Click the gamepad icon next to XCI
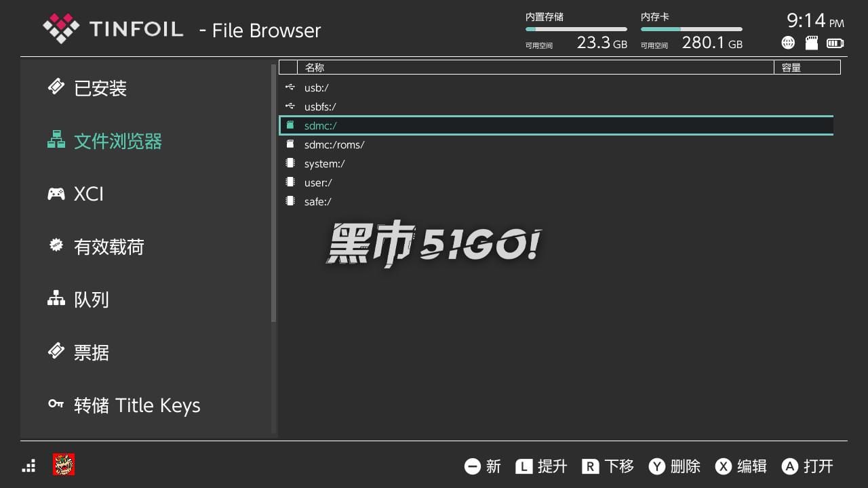Screen dimensions: 868x488 56,194
